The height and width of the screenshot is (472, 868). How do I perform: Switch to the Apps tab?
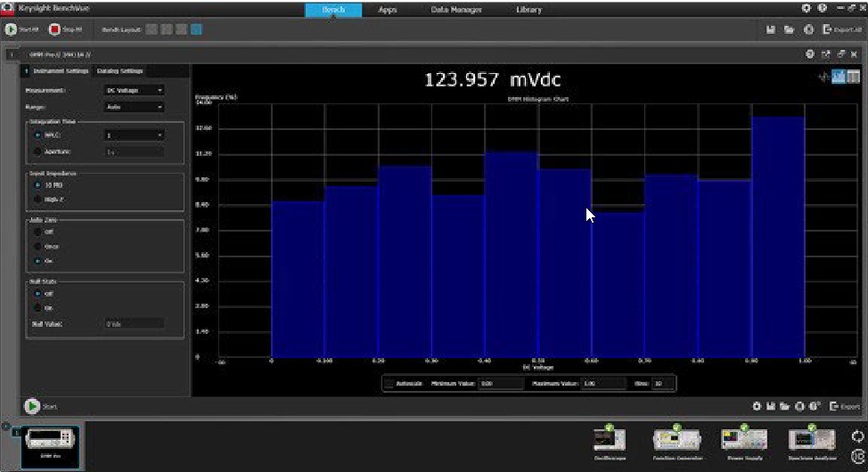tap(388, 10)
